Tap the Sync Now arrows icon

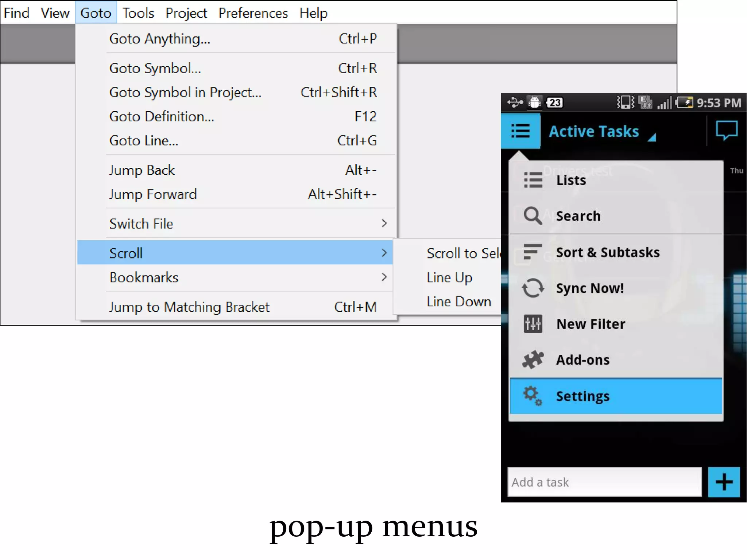533,288
